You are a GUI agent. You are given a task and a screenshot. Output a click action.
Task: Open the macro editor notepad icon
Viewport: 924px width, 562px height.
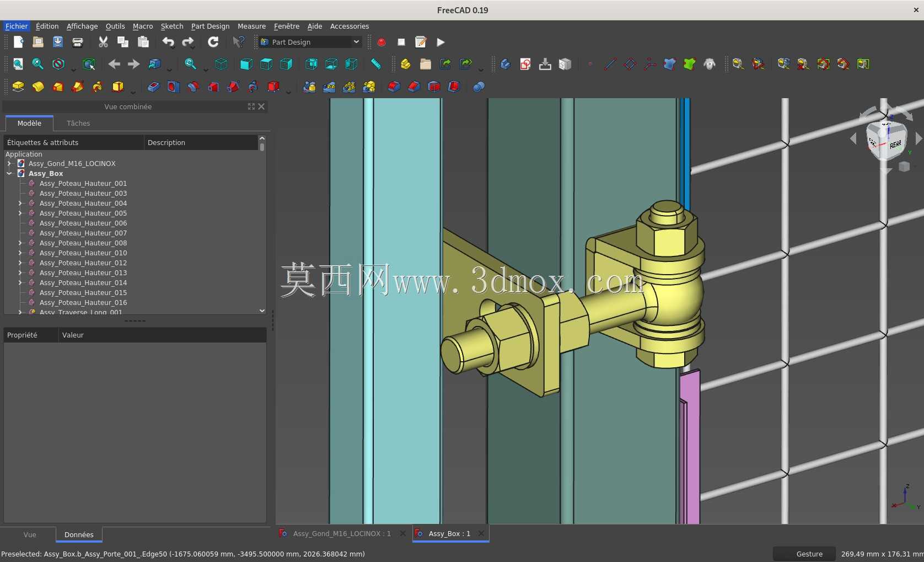(421, 42)
